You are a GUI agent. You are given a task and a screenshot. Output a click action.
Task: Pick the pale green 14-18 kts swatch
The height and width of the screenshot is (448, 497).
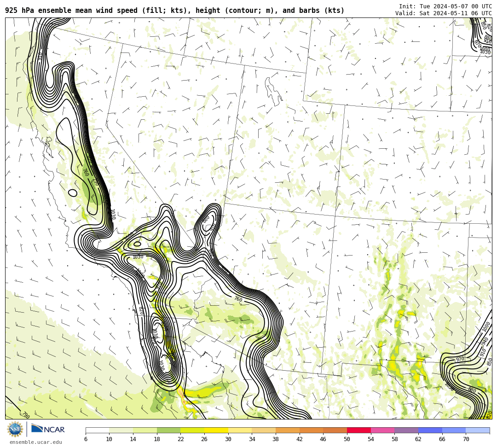tap(145, 430)
